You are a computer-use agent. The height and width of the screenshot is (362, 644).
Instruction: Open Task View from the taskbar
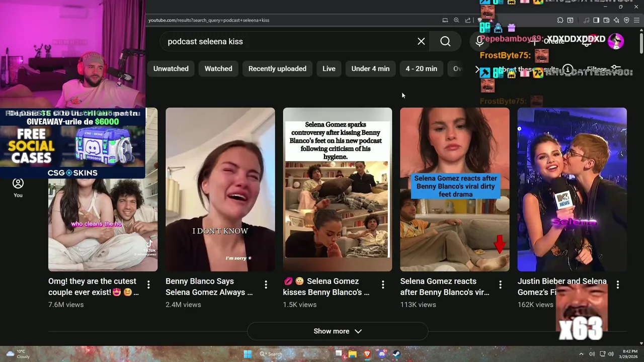pos(339,354)
